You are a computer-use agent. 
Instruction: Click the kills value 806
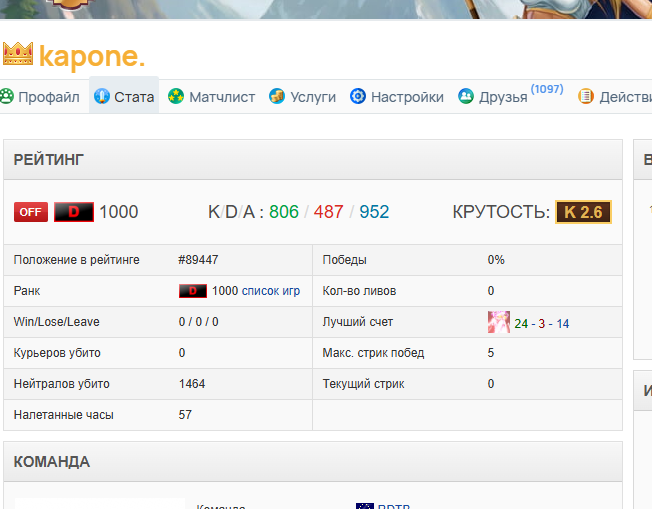[x=284, y=212]
